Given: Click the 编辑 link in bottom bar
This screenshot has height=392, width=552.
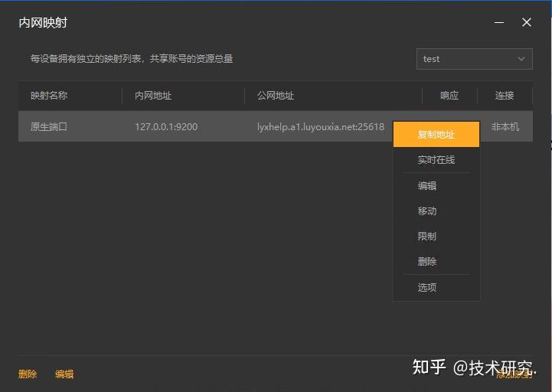Looking at the screenshot, I should coord(64,374).
